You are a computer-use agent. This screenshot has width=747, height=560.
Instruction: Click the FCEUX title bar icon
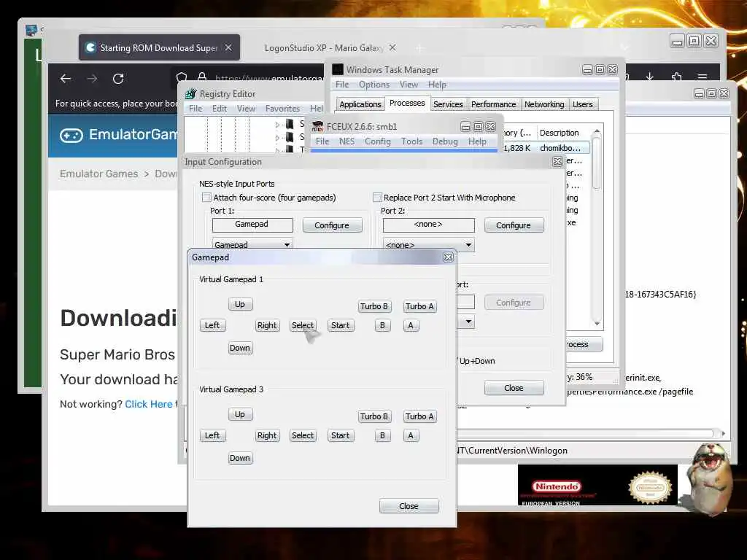tap(317, 127)
